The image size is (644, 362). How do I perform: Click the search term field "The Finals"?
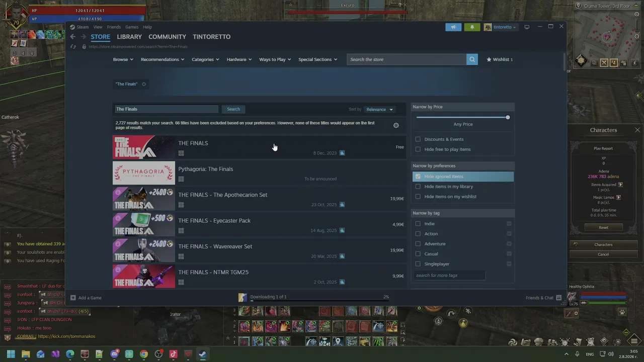pos(166,109)
